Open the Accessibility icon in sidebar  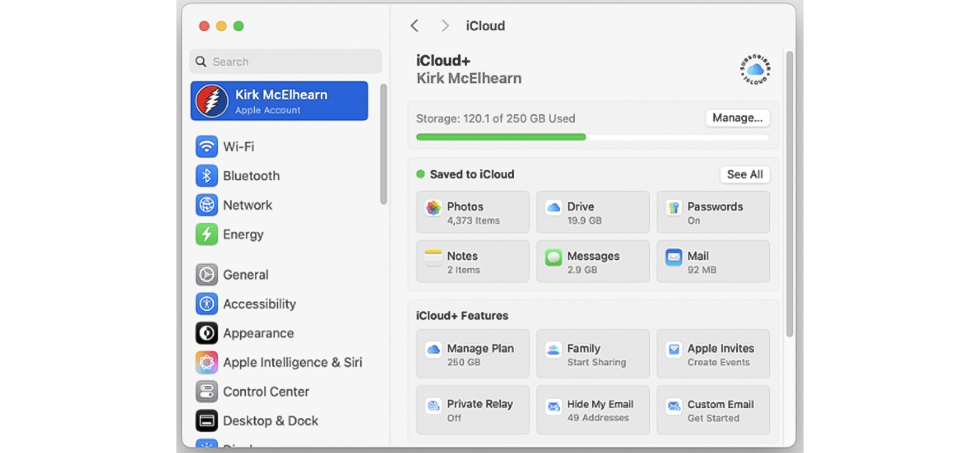(x=206, y=304)
